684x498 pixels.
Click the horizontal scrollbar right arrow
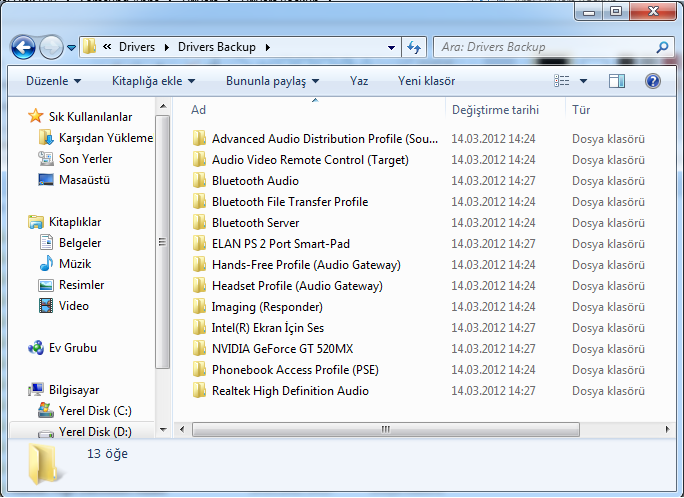point(667,430)
